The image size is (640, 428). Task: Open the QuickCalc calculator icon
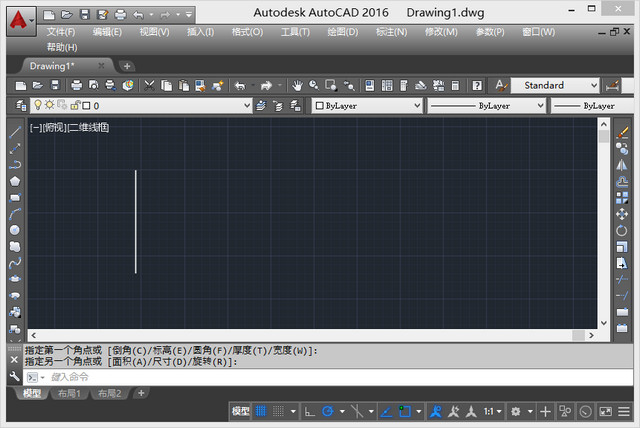455,85
